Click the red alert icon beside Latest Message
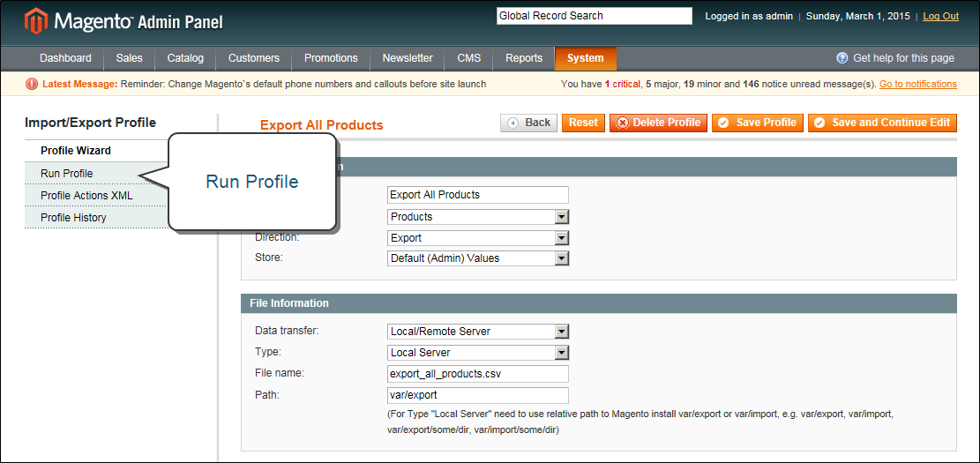 (x=31, y=84)
